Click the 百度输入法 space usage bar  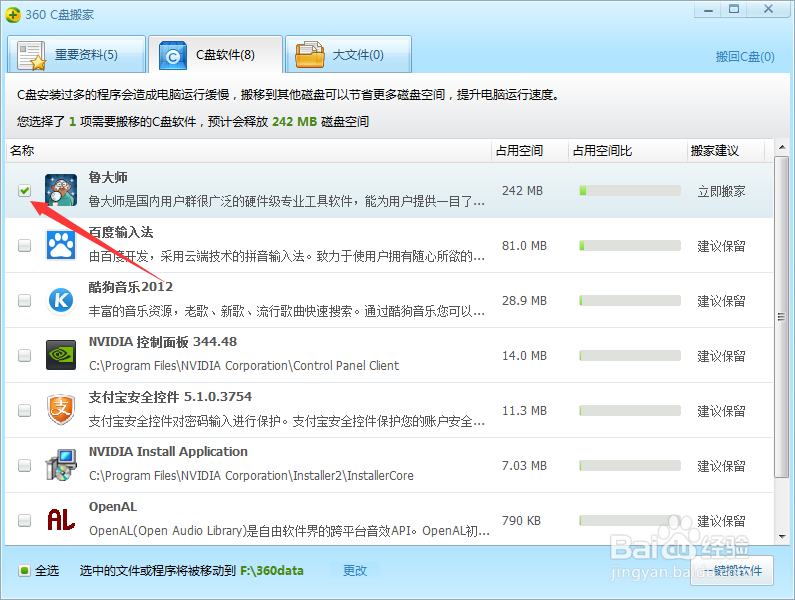pyautogui.click(x=630, y=245)
